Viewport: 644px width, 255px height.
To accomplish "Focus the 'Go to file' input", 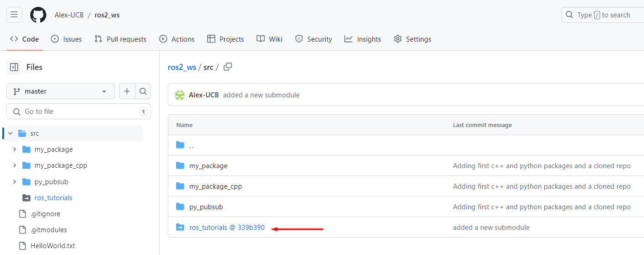I will coord(79,112).
